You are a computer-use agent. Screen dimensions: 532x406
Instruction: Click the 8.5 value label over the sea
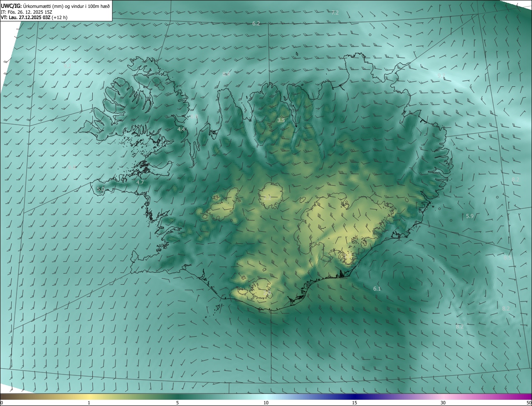pos(507,258)
